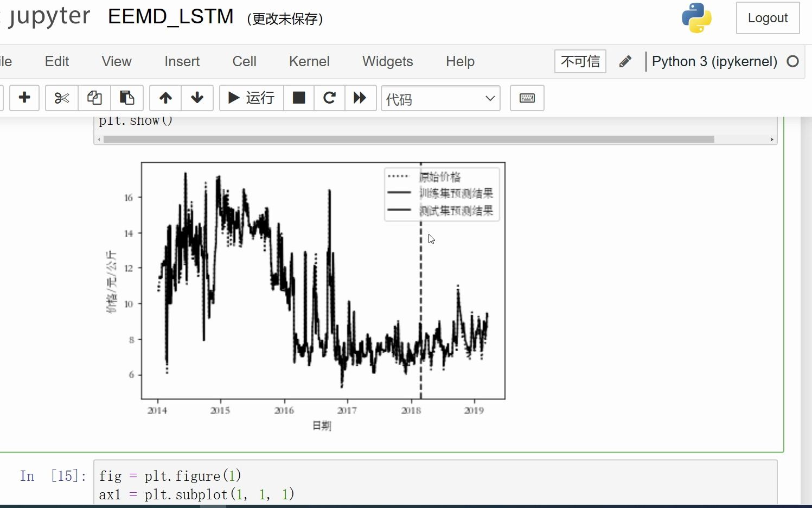Click the In [15]: prompt label
This screenshot has width=812, height=508.
coord(53,476)
